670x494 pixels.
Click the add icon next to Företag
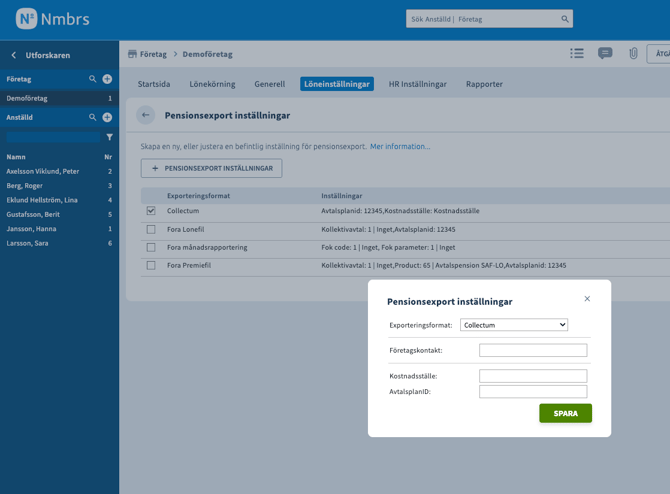[x=107, y=79]
